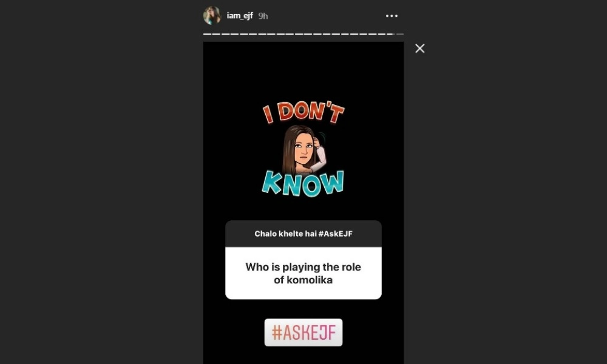Open the story options three-dot menu
This screenshot has width=607, height=364.
pos(392,16)
